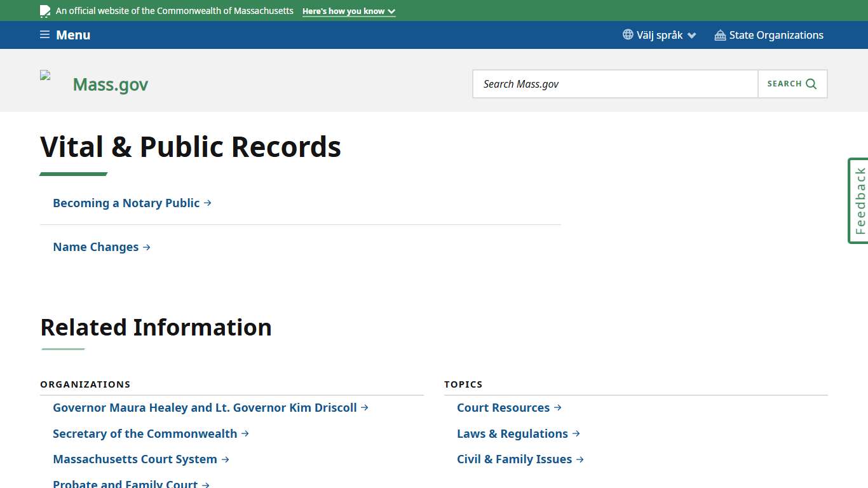Open the Name Changes page
Image resolution: width=868 pixels, height=488 pixels.
tap(95, 247)
